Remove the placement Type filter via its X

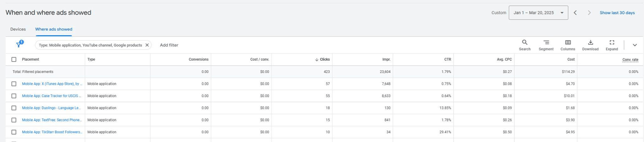pyautogui.click(x=147, y=45)
